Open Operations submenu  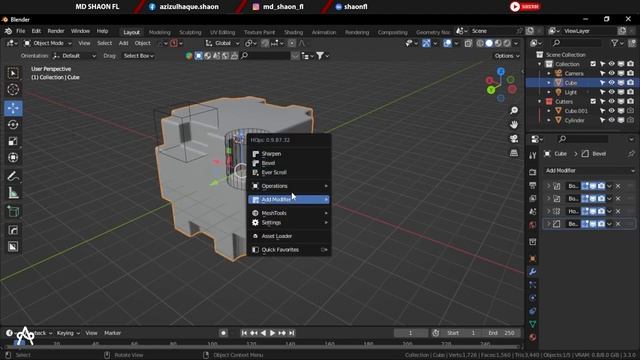pos(289,186)
